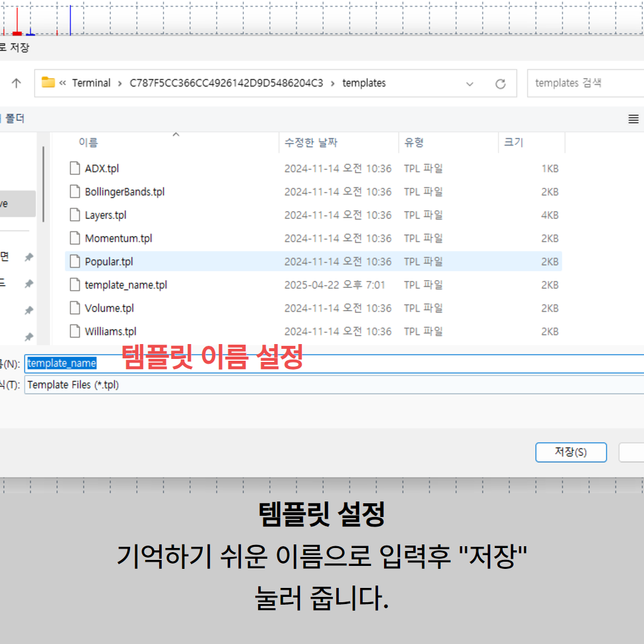Click the folder icon in the address bar
The height and width of the screenshot is (644, 644).
[x=48, y=83]
